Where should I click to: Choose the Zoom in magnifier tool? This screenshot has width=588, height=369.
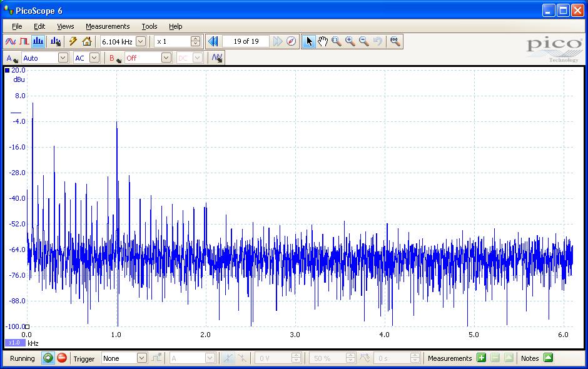pos(350,42)
